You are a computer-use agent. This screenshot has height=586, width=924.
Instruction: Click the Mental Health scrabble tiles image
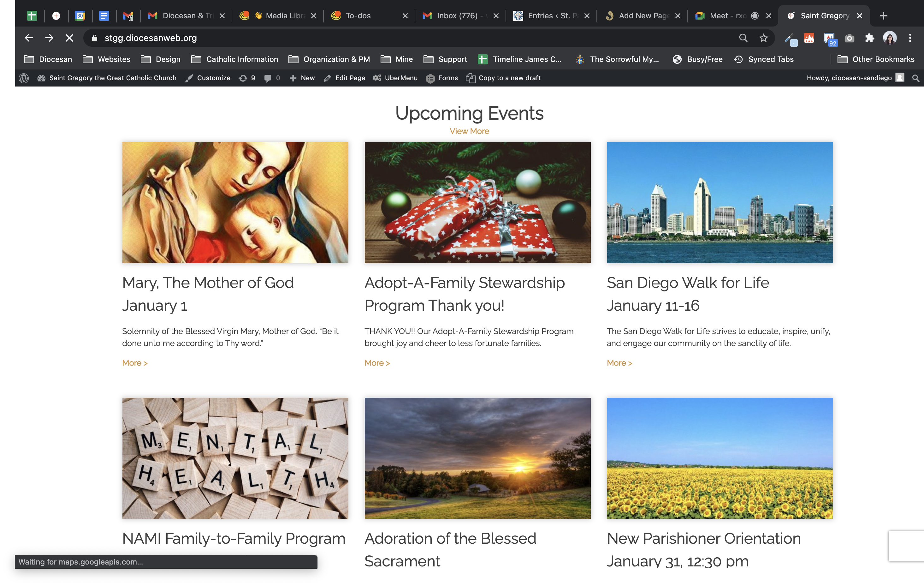(x=235, y=458)
